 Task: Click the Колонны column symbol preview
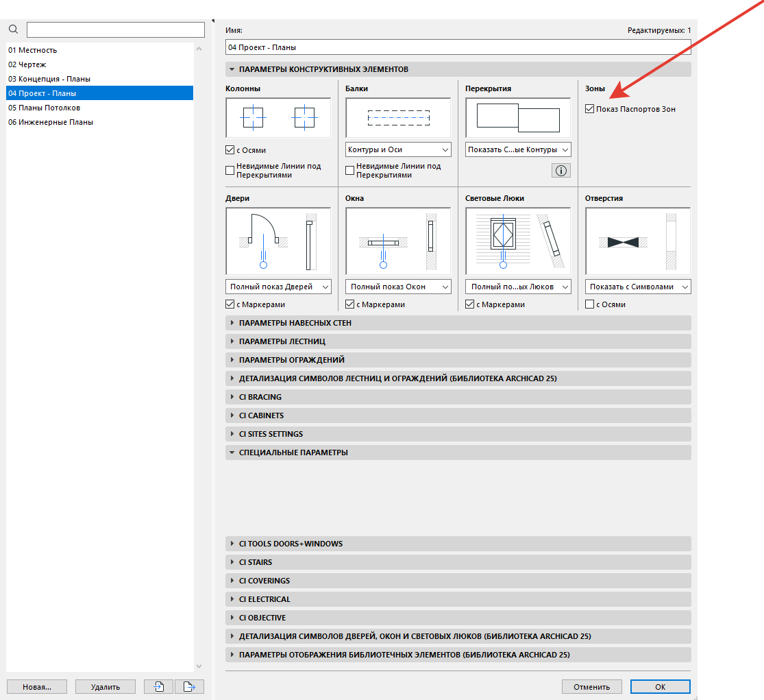pyautogui.click(x=278, y=118)
